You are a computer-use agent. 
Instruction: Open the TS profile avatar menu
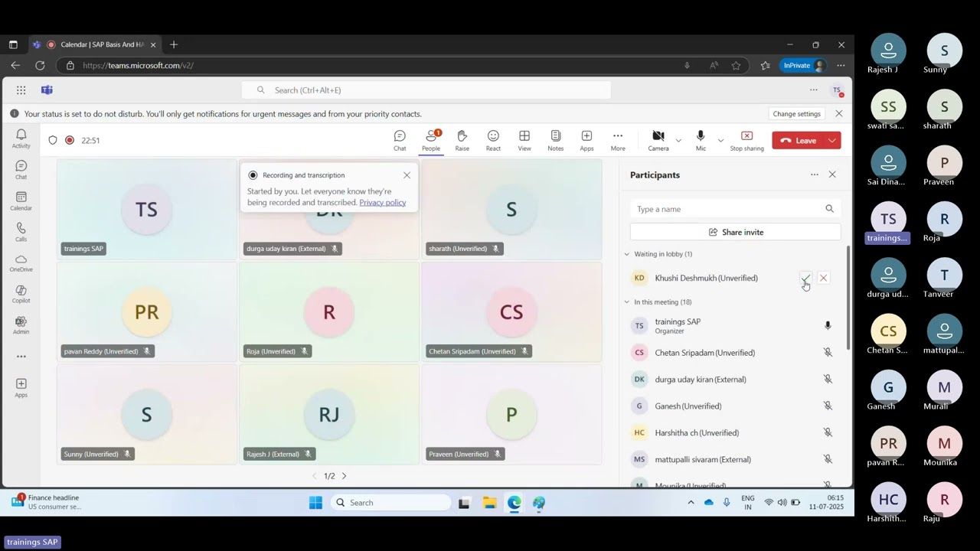coord(838,90)
